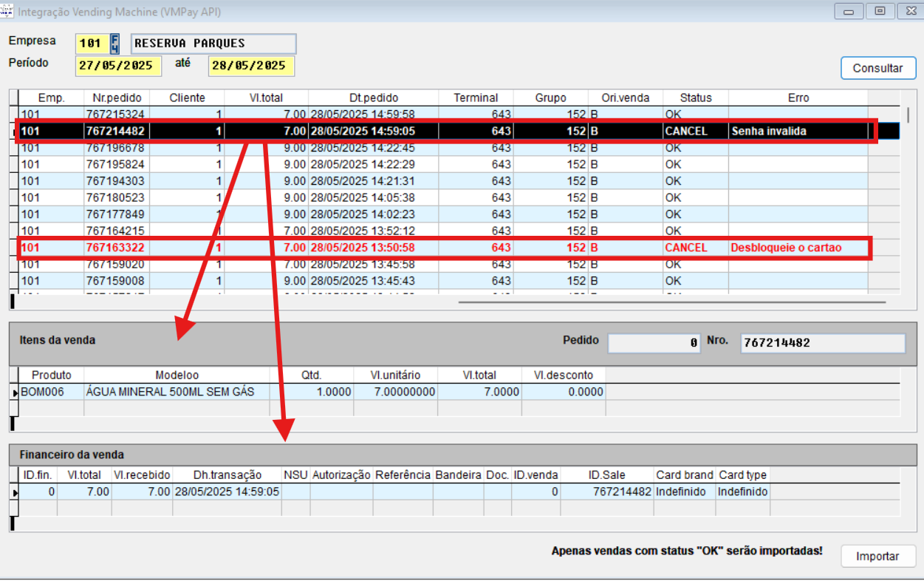The width and height of the screenshot is (924, 581).
Task: Click the orders grid vertical scrollbar
Action: pos(908,115)
